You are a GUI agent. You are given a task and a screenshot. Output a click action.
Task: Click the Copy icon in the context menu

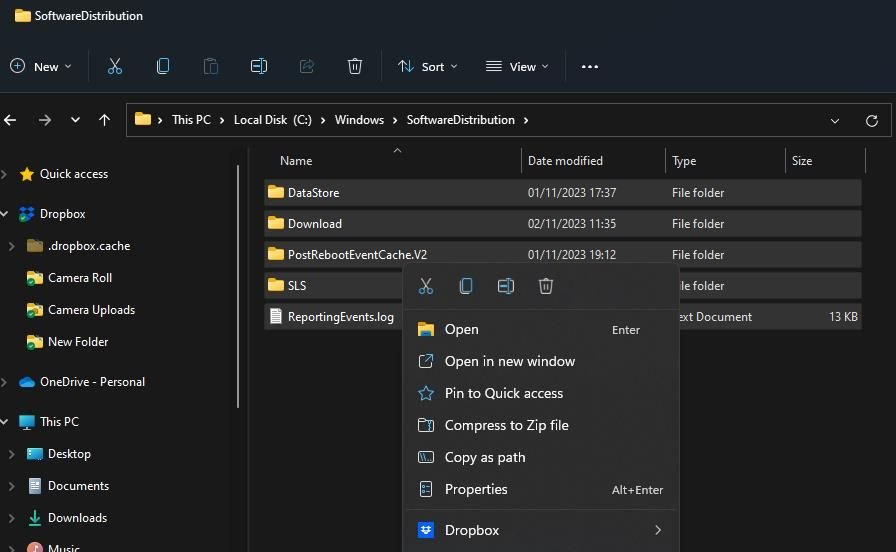(466, 286)
